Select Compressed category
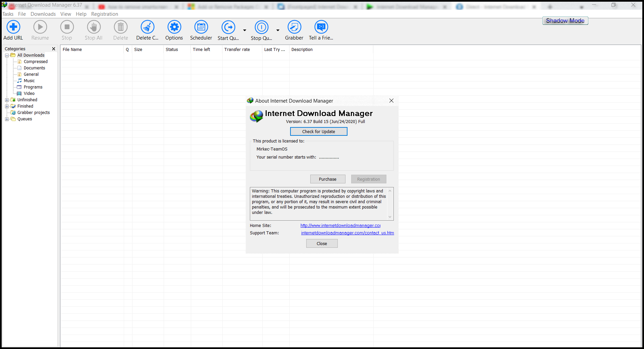 pyautogui.click(x=36, y=62)
